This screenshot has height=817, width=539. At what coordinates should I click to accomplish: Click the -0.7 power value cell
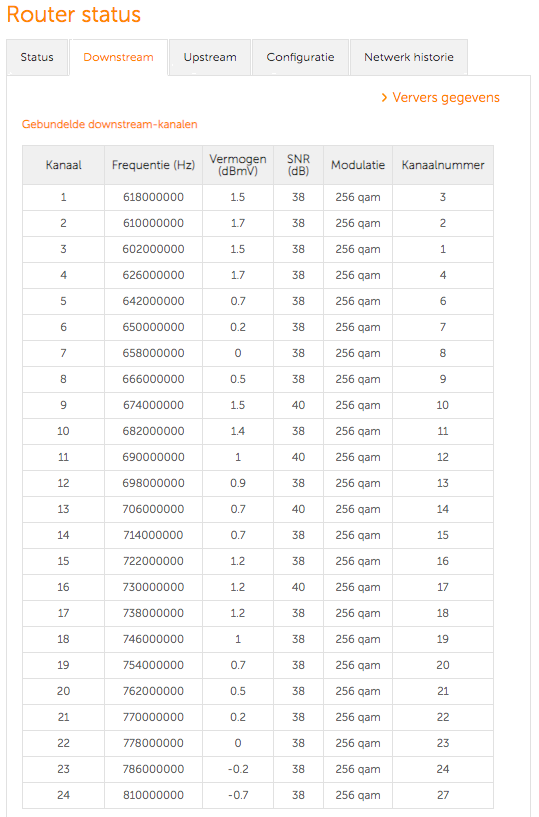coord(238,795)
